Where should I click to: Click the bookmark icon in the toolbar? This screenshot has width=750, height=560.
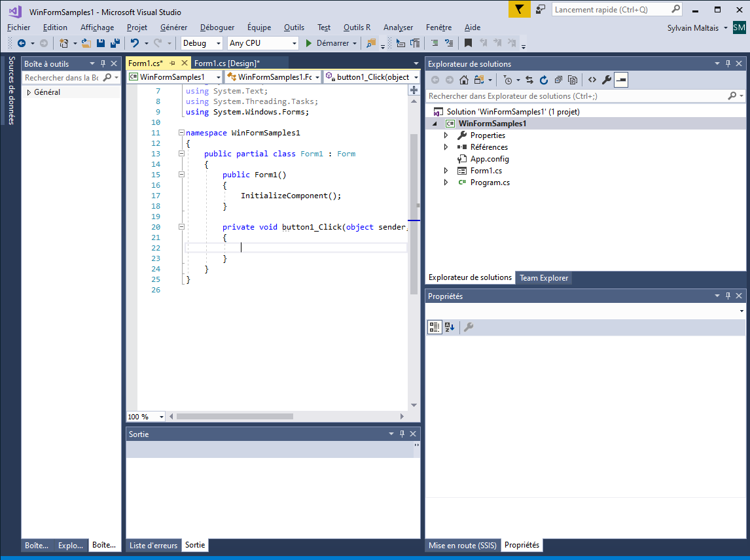pyautogui.click(x=468, y=43)
